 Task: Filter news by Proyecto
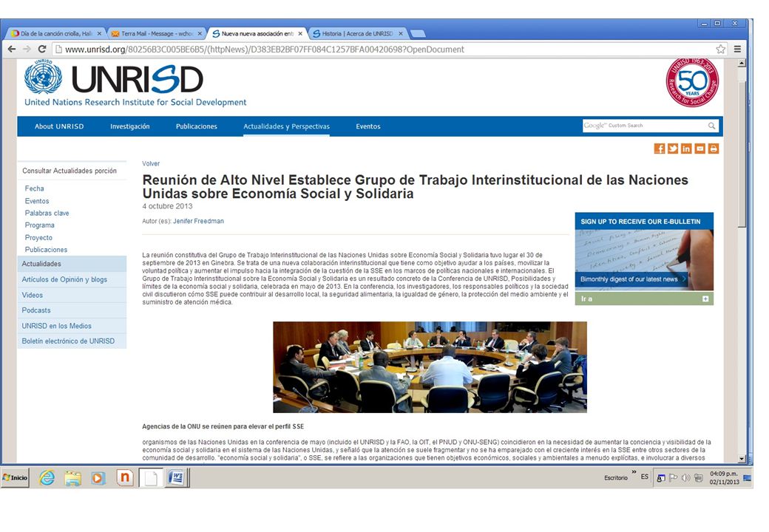(38, 238)
